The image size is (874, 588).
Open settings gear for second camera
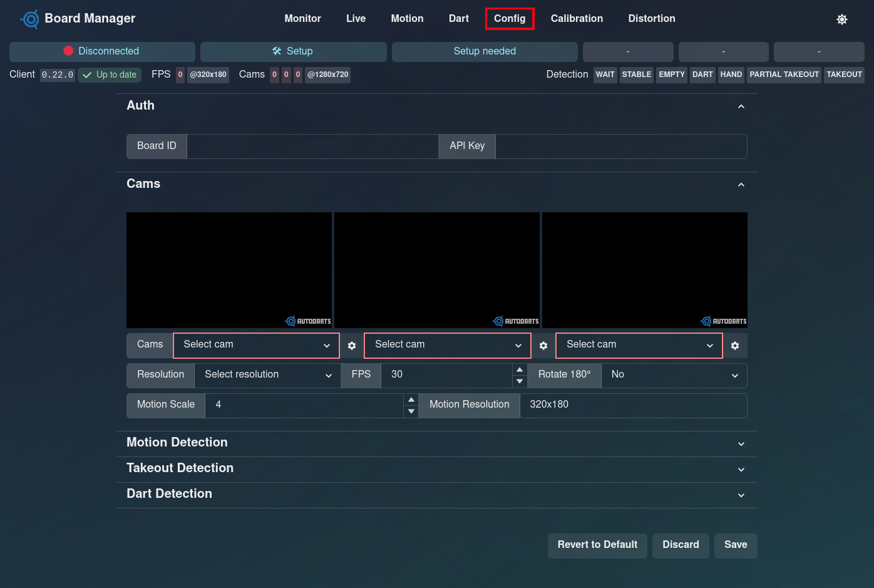[x=543, y=346]
